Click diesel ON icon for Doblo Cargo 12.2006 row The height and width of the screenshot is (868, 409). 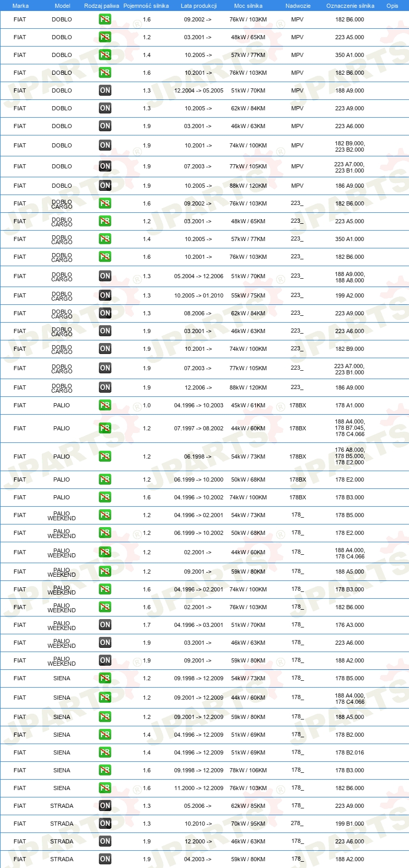pos(105,387)
